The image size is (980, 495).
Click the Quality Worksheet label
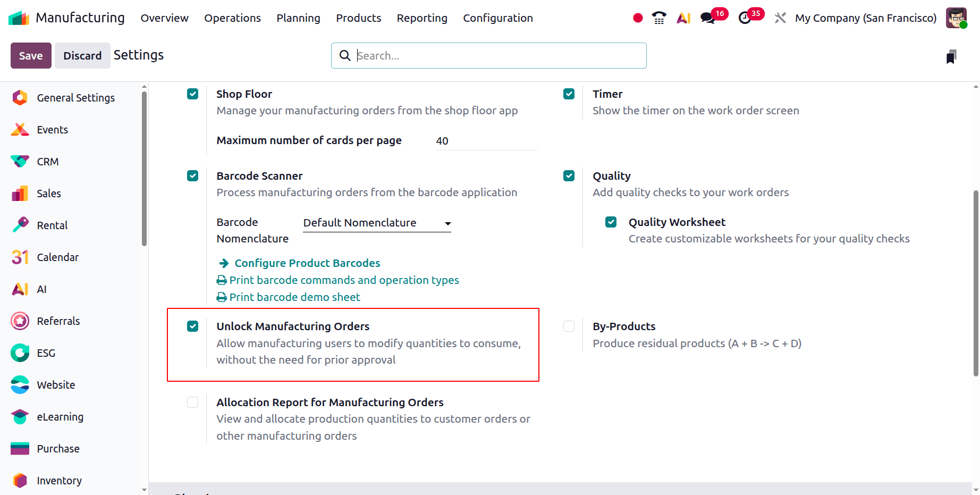[677, 222]
